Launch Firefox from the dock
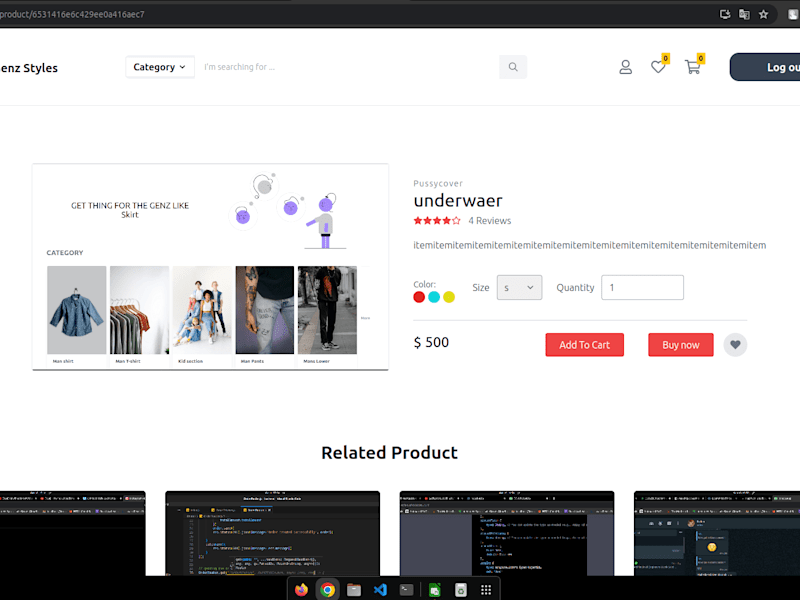Image resolution: width=800 pixels, height=600 pixels. (x=302, y=590)
